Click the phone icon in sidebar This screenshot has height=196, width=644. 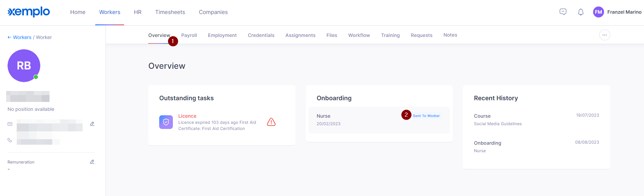[10, 140]
